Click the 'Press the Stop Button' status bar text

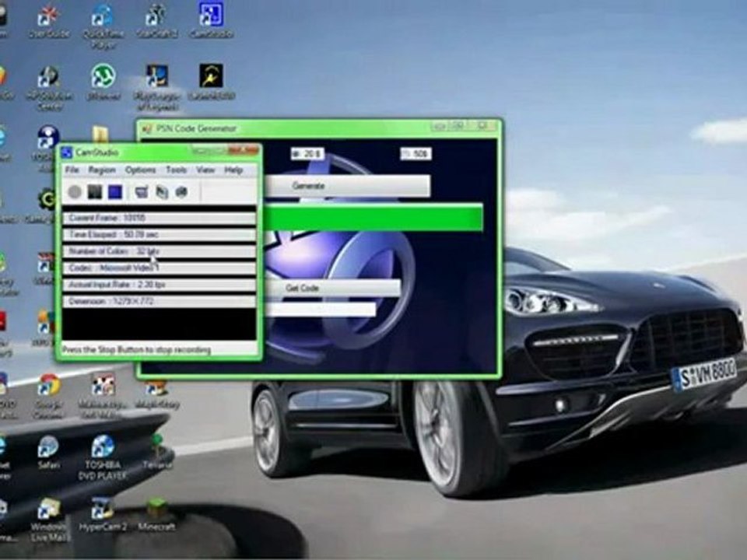point(136,350)
